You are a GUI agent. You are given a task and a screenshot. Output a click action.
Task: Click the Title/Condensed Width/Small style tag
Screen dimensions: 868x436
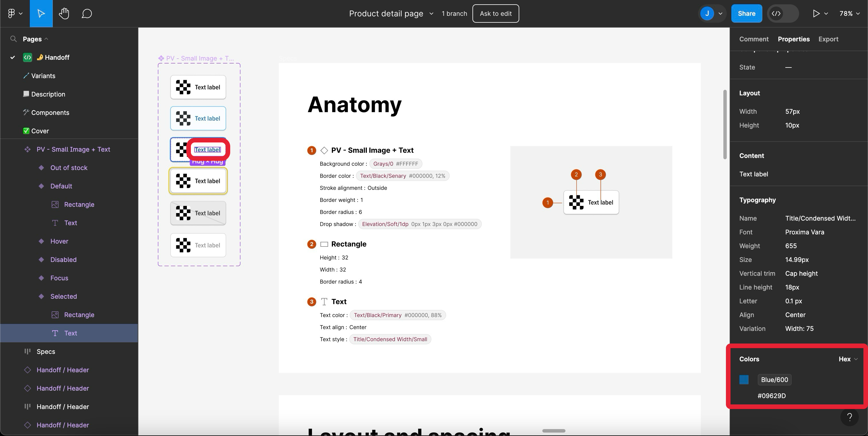click(x=390, y=339)
